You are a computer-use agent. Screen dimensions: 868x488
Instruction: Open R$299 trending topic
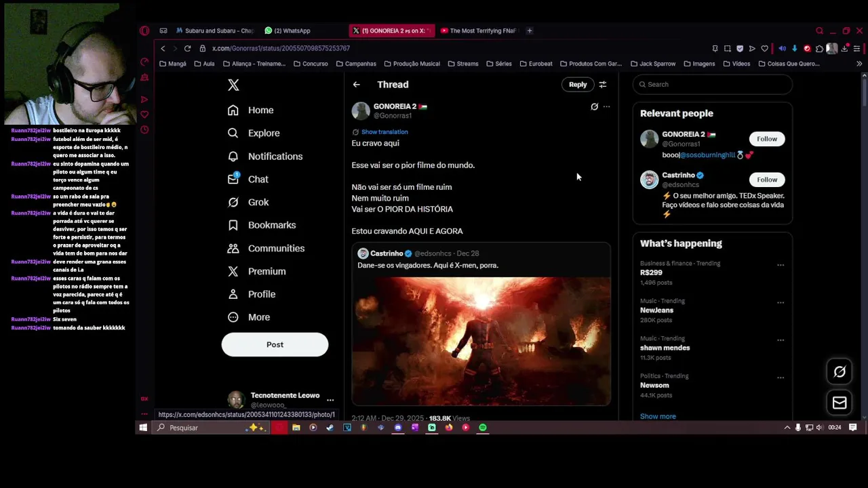pos(651,272)
